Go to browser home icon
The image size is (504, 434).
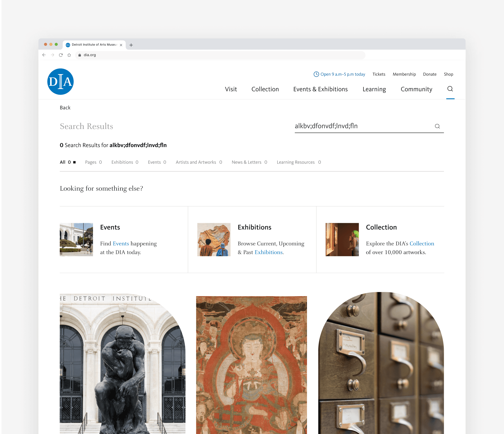pyautogui.click(x=69, y=55)
